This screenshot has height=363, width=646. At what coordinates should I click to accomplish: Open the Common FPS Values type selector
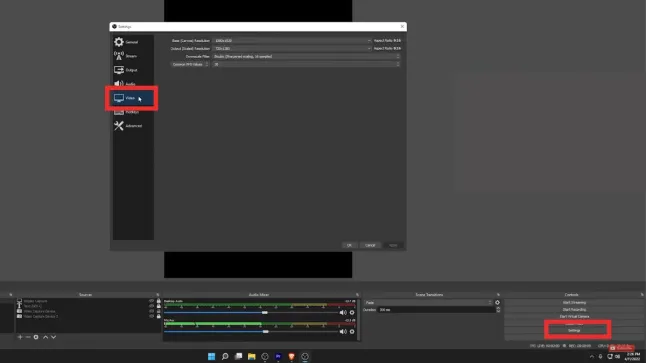[190, 64]
